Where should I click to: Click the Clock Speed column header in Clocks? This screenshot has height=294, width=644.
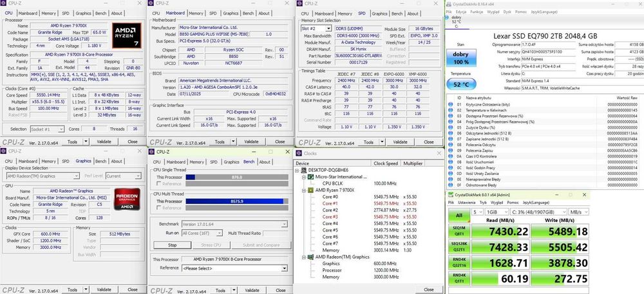pyautogui.click(x=386, y=163)
